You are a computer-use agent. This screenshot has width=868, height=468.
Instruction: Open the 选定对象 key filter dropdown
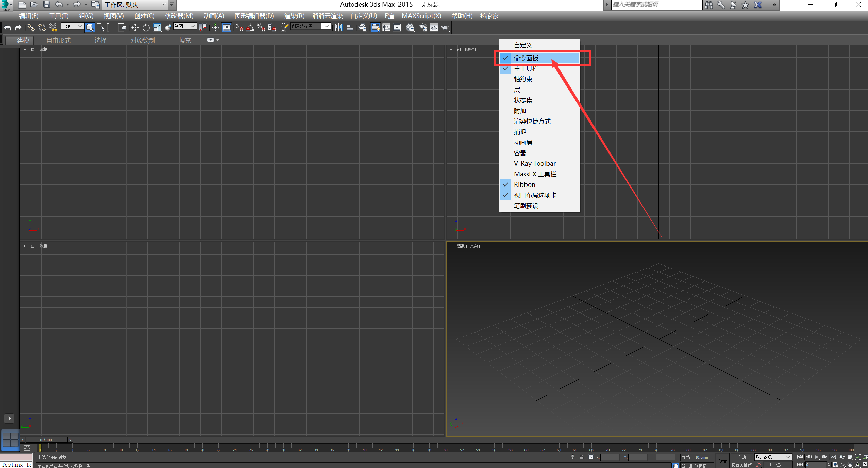pyautogui.click(x=773, y=457)
